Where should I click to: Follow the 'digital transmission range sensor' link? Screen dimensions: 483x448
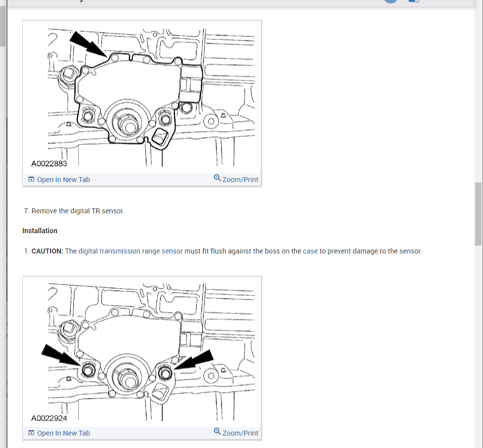[x=130, y=251]
